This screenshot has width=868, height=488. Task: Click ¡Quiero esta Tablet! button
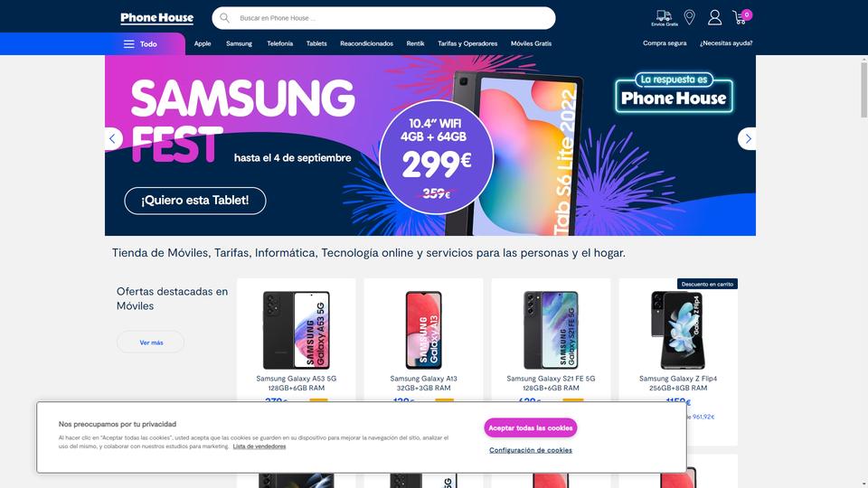click(x=195, y=201)
